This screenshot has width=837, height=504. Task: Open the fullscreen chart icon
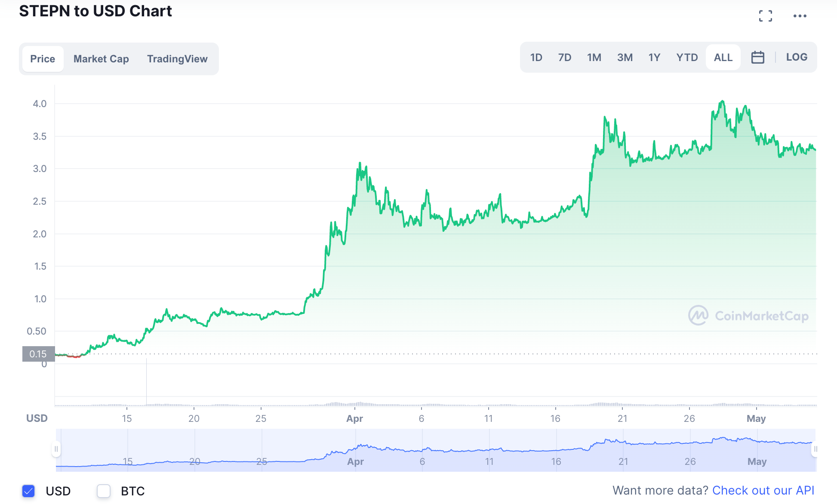tap(765, 16)
